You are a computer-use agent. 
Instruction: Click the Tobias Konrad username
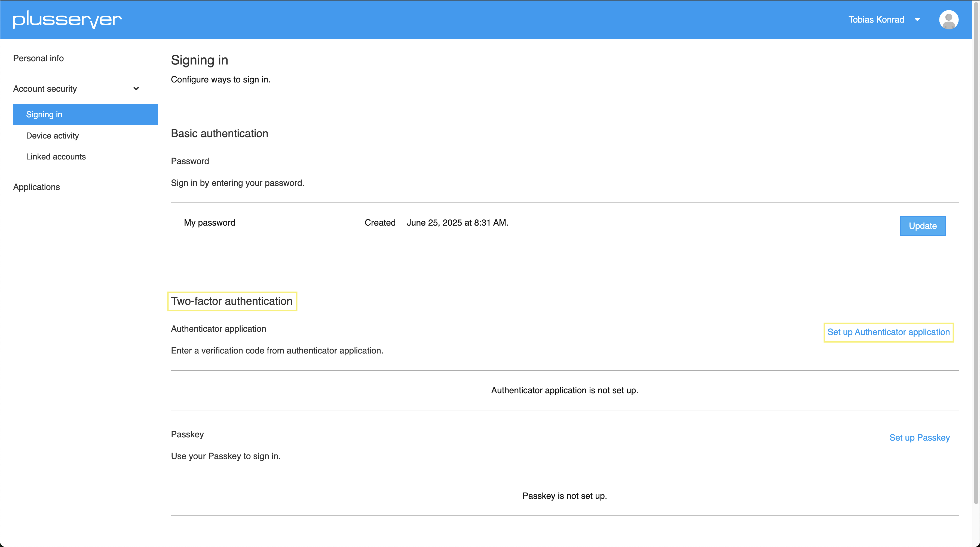pyautogui.click(x=877, y=19)
